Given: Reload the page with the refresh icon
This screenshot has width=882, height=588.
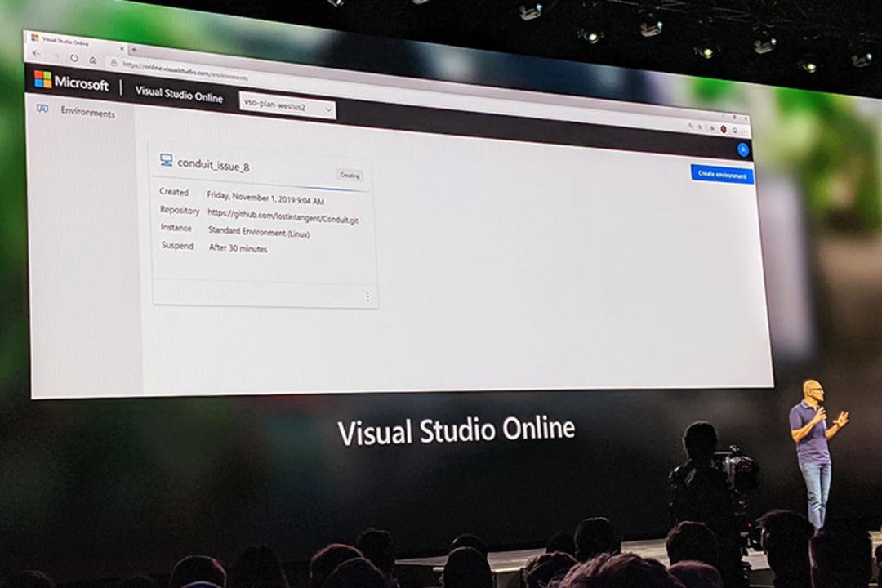Looking at the screenshot, I should pos(73,58).
